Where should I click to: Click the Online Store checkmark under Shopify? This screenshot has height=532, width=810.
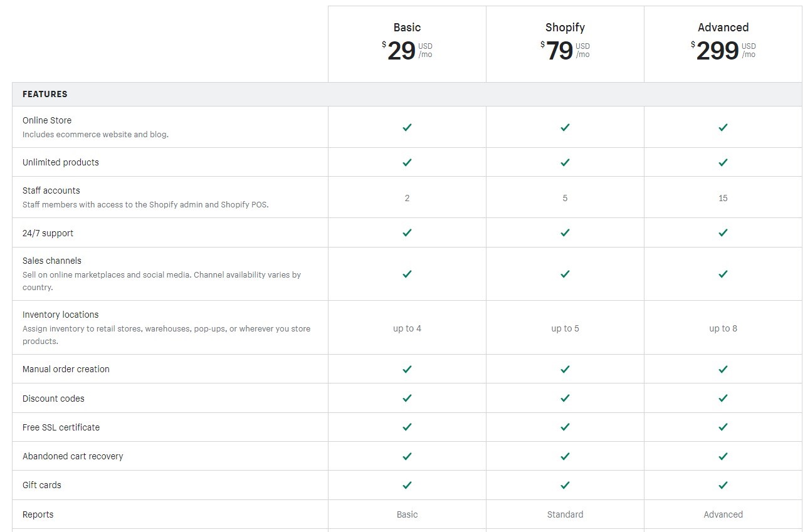(565, 127)
